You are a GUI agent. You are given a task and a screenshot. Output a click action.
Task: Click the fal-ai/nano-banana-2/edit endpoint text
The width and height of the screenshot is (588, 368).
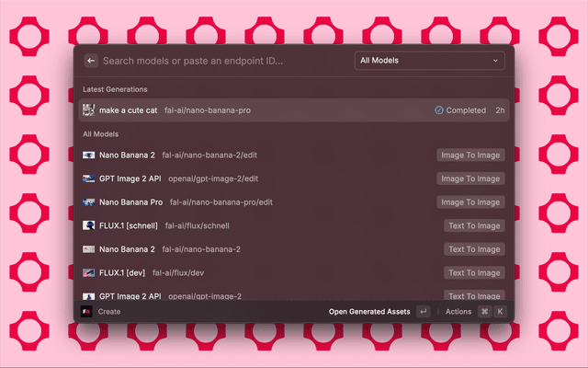point(209,155)
